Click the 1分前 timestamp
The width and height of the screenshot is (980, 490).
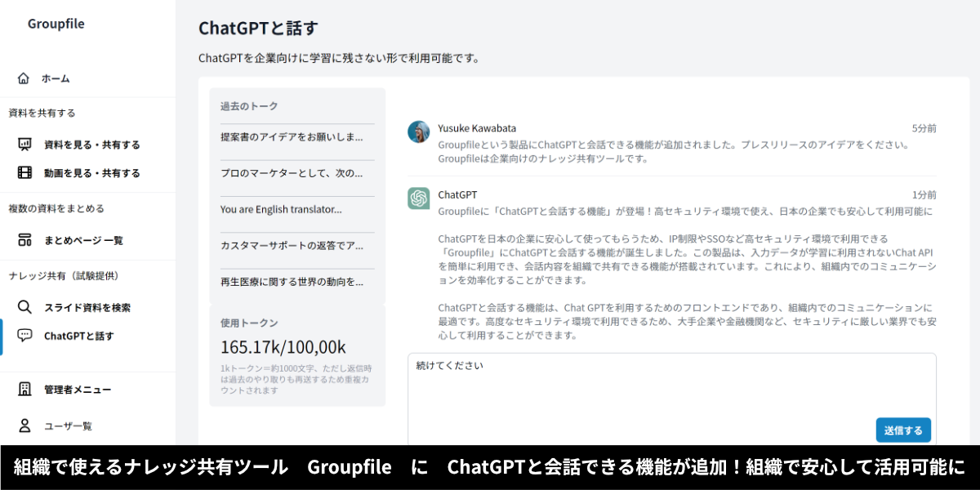[924, 194]
